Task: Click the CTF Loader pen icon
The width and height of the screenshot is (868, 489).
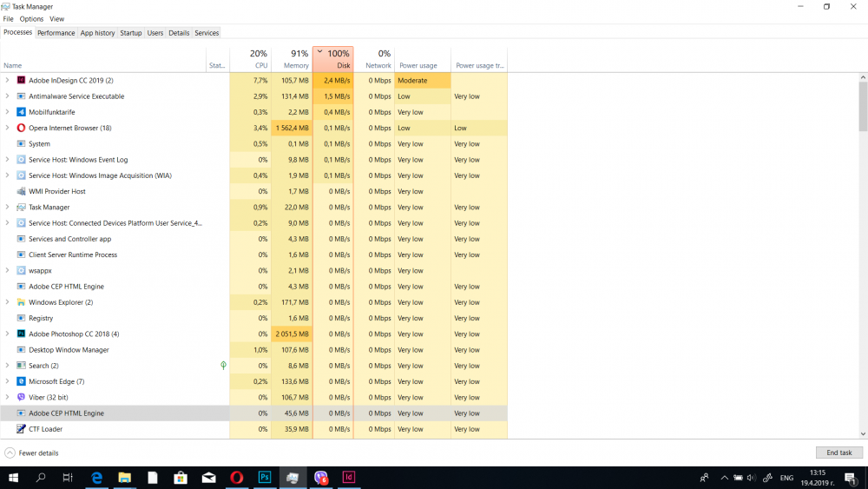Action: (21, 429)
